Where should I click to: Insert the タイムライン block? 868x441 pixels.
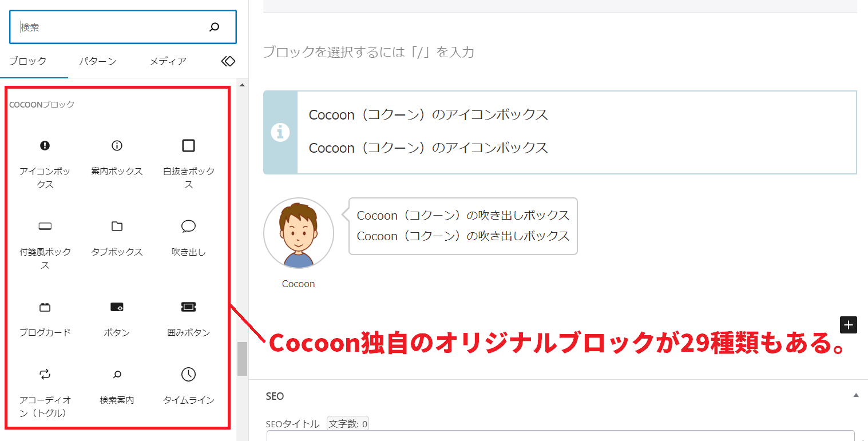point(189,386)
